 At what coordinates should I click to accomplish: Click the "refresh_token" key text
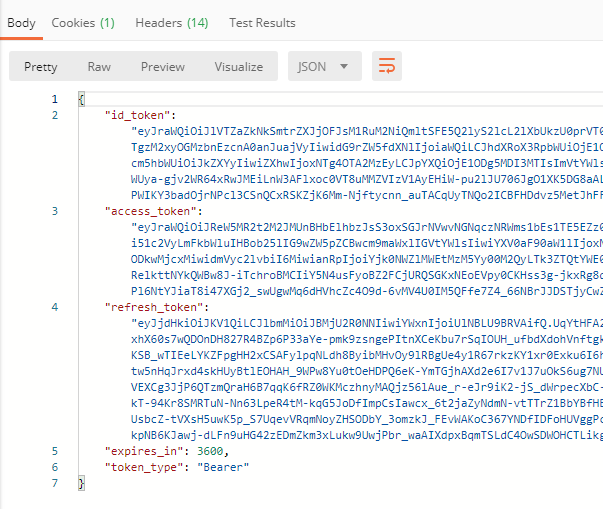click(x=153, y=307)
